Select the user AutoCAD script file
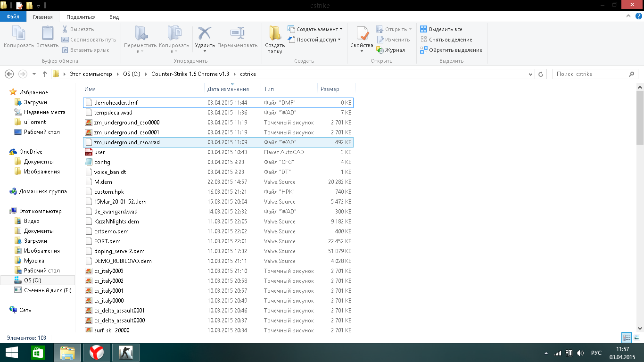 point(218,152)
